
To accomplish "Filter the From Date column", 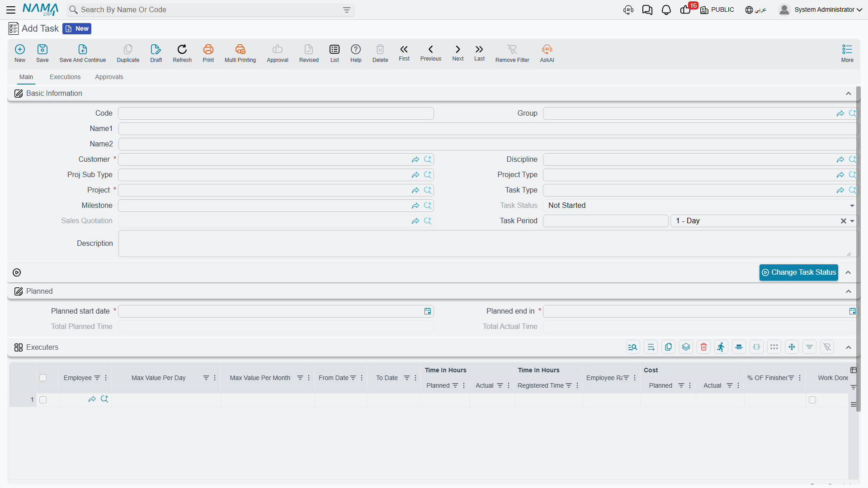I will pos(353,378).
